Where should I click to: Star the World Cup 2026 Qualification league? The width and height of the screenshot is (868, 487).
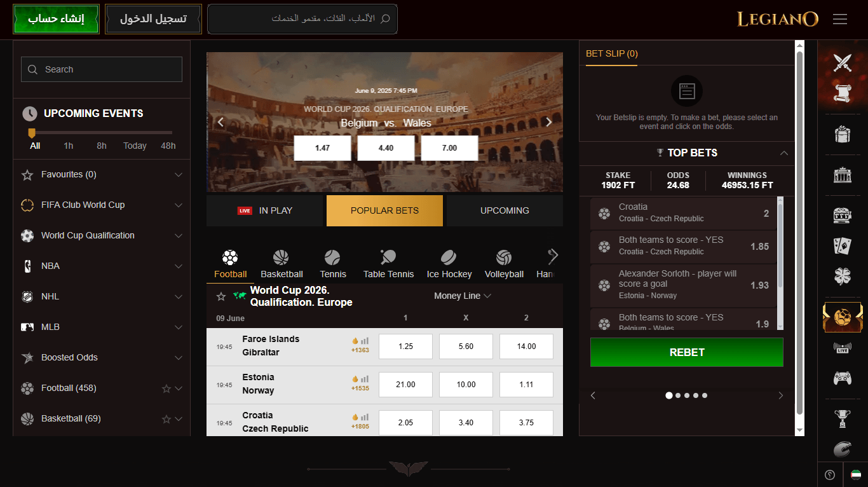pos(221,296)
